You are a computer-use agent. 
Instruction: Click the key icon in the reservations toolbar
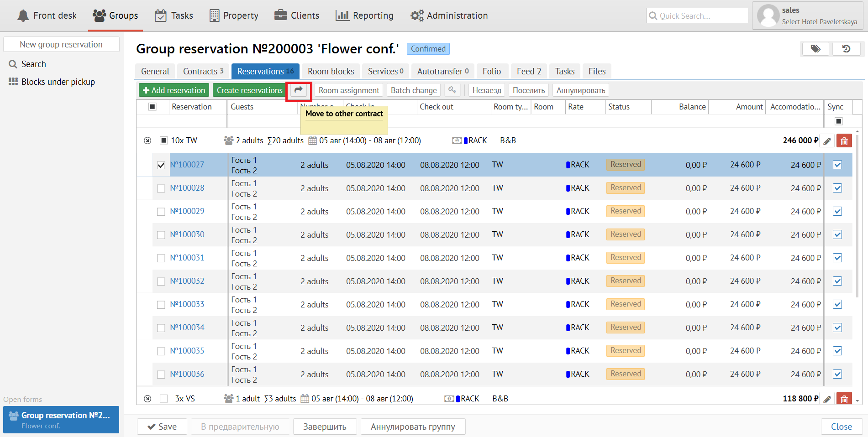452,90
